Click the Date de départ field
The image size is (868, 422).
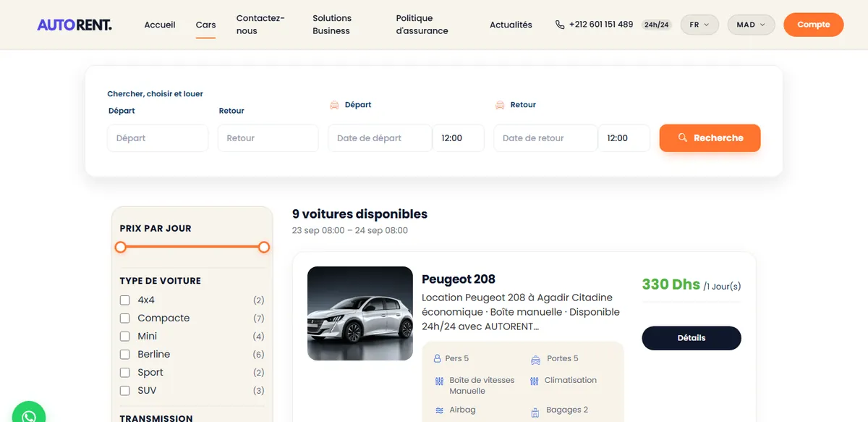(x=380, y=138)
